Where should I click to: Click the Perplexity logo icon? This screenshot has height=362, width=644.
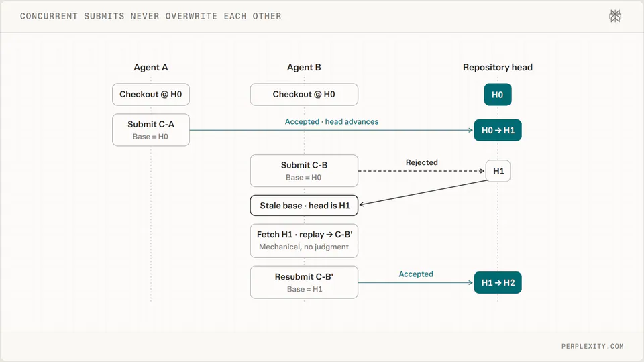click(x=615, y=16)
